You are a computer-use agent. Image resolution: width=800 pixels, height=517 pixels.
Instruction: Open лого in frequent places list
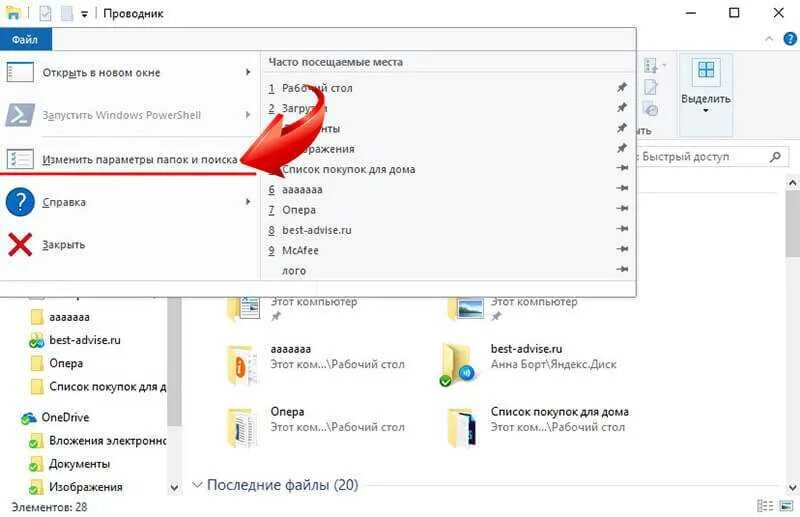294,271
